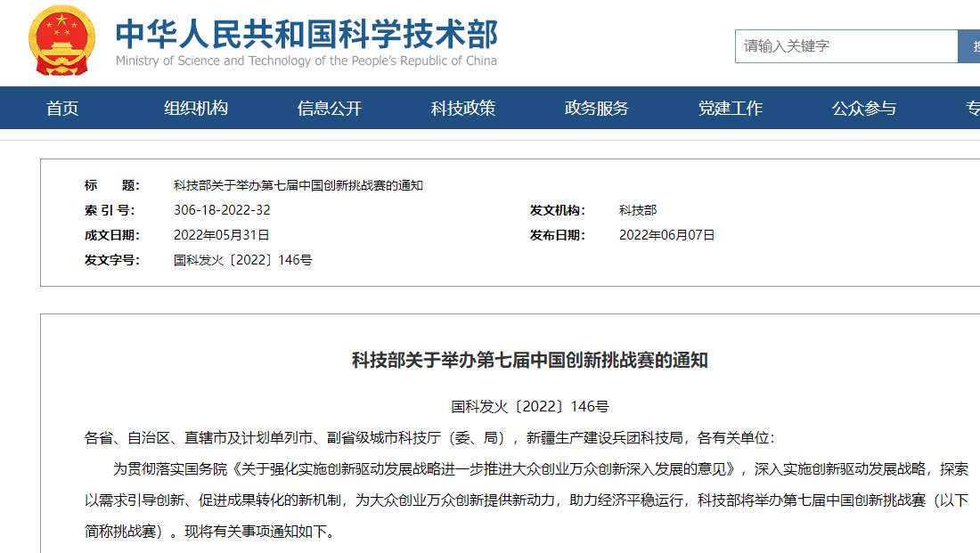Screen dimensions: 980x553
Task: Click the bold article heading about 创新挑战赛
Action: [529, 361]
